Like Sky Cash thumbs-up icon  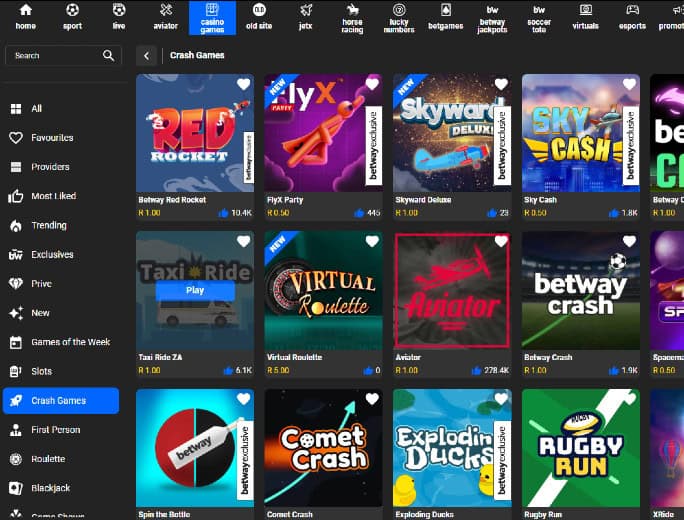(x=614, y=213)
